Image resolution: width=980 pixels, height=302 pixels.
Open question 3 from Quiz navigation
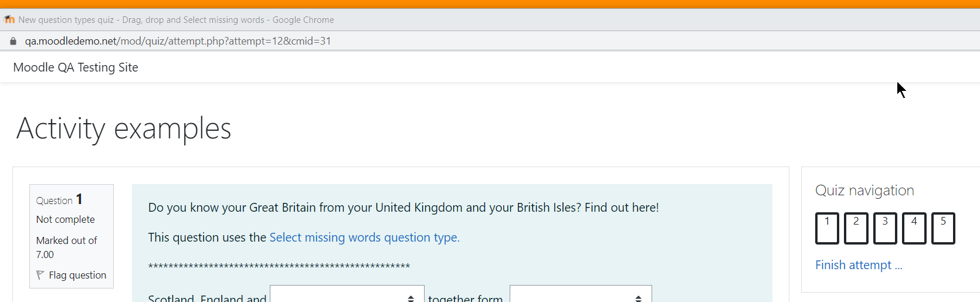(885, 228)
